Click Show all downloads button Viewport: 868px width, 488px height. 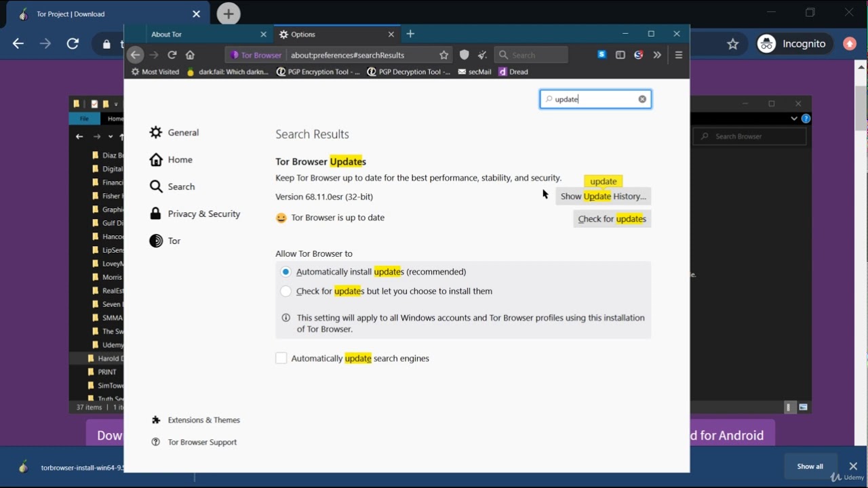point(810,466)
